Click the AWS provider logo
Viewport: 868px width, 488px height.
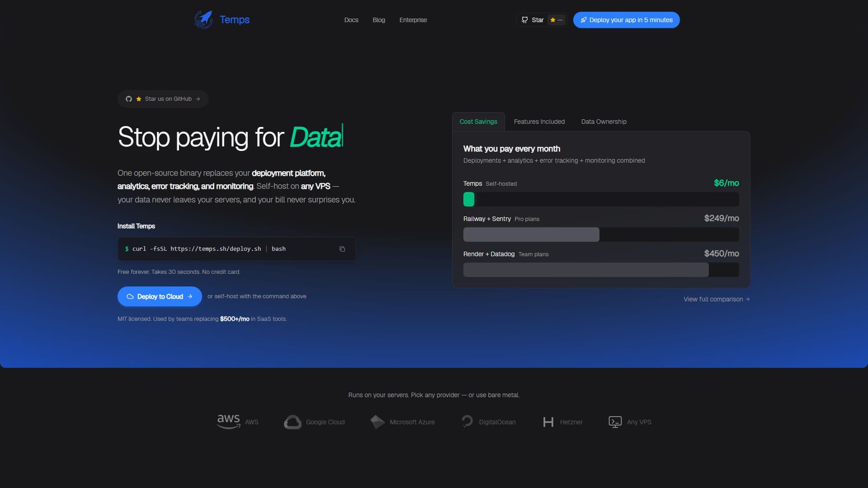tap(228, 421)
